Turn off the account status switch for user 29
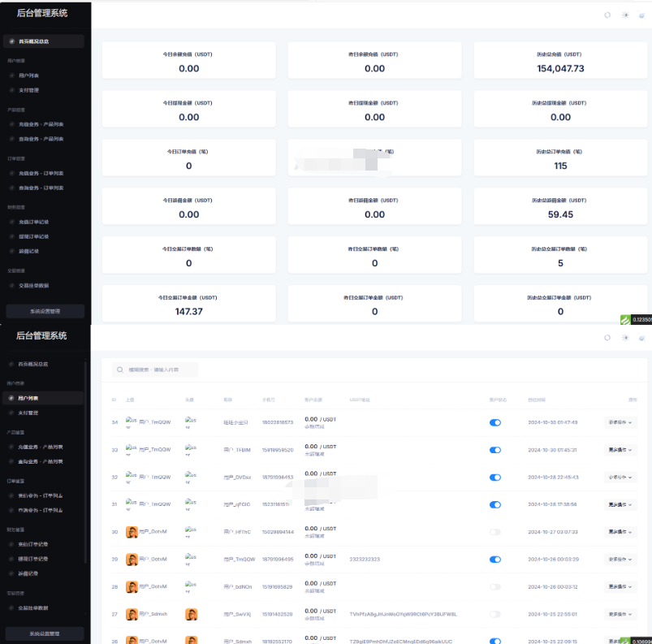The height and width of the screenshot is (644, 652). (495, 560)
